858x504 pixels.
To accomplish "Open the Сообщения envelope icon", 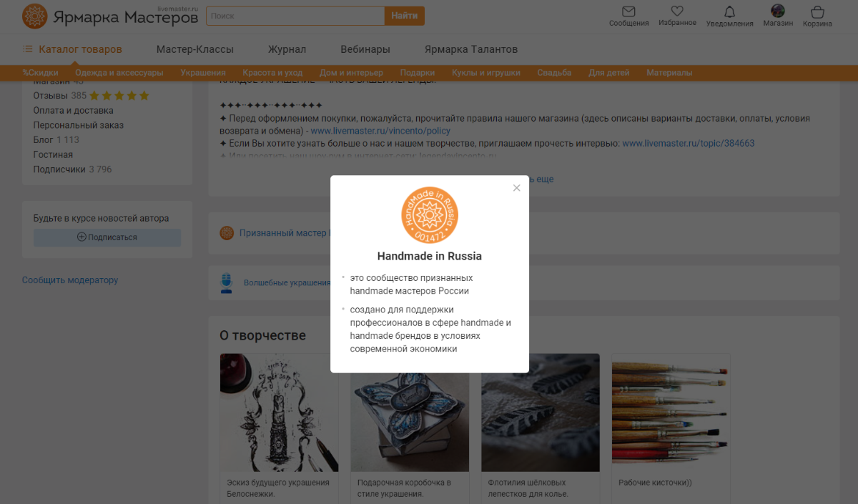I will [x=629, y=11].
